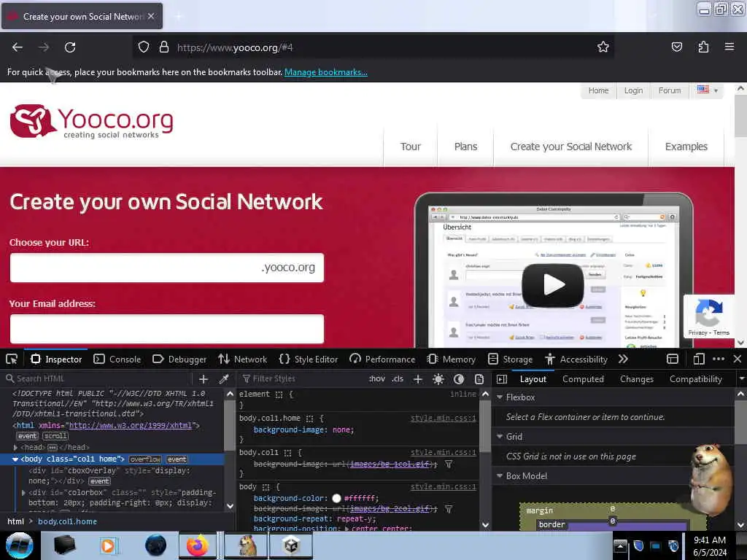Open style.min.css link for body.col1.home
Viewport: 747px width, 560px height.
443,418
